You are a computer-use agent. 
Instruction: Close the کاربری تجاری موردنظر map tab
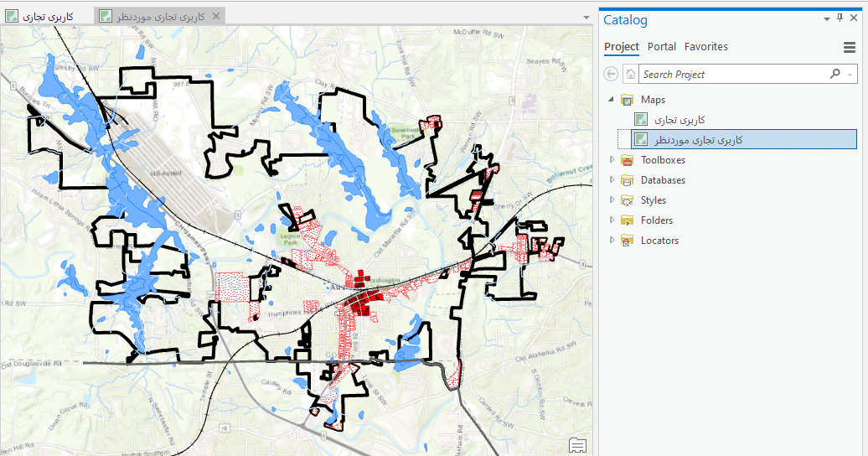(216, 16)
